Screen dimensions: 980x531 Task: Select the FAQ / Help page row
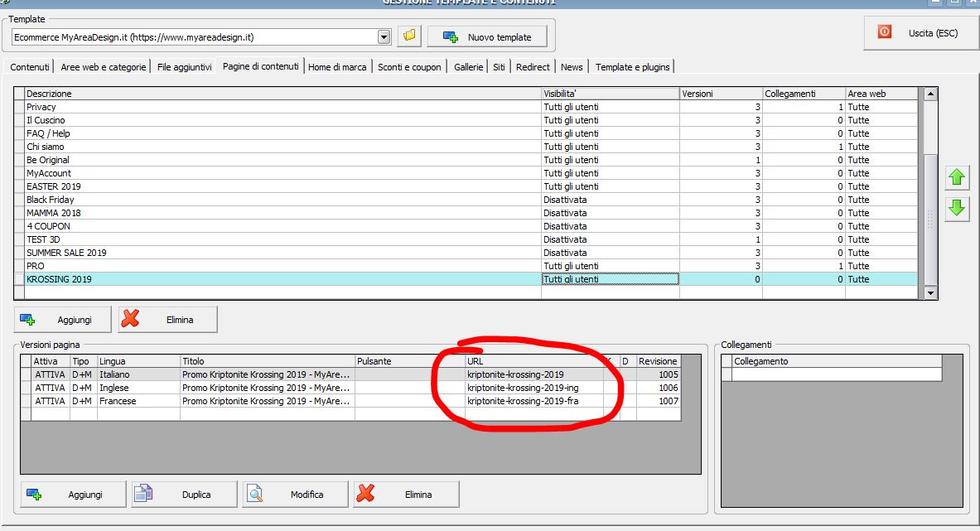pos(466,133)
